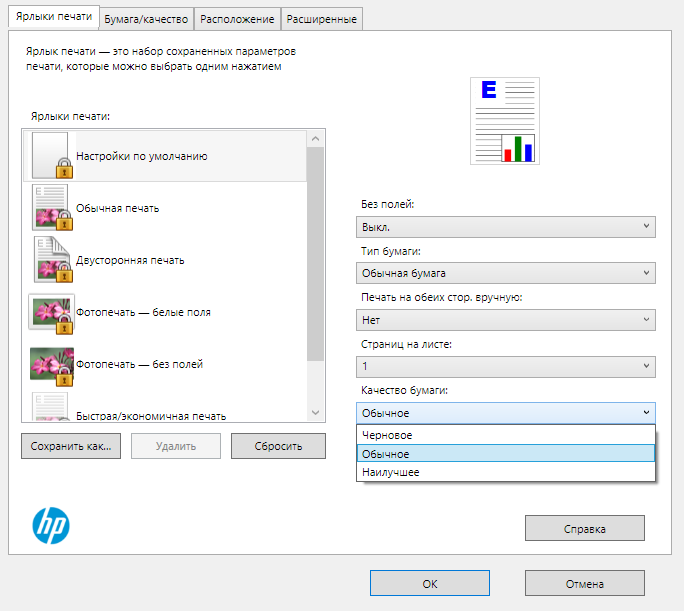Select Наилучшее from the quality list

pos(505,472)
